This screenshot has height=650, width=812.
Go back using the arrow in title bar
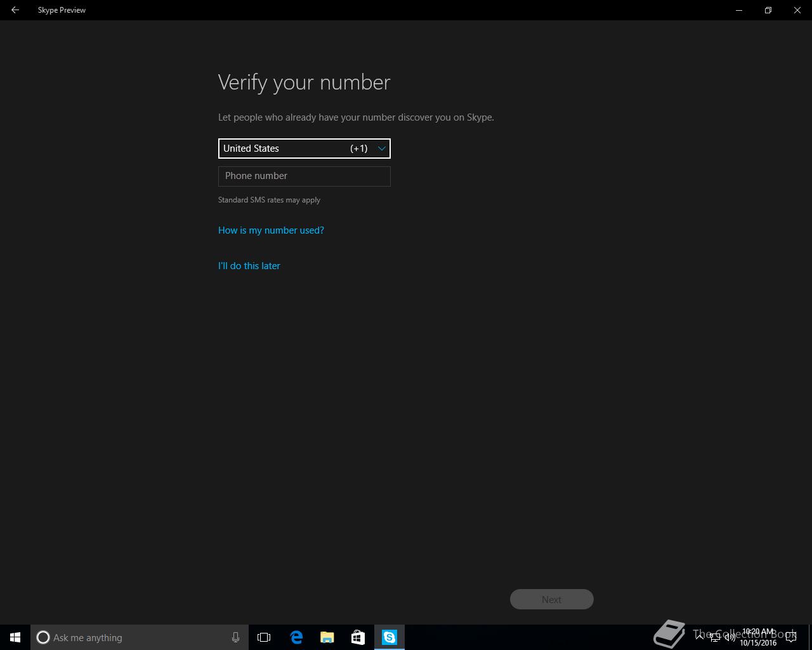click(15, 10)
